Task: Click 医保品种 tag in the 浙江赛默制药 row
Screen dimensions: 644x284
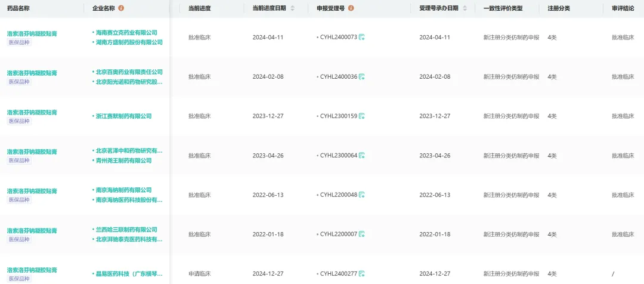Action: pos(19,122)
